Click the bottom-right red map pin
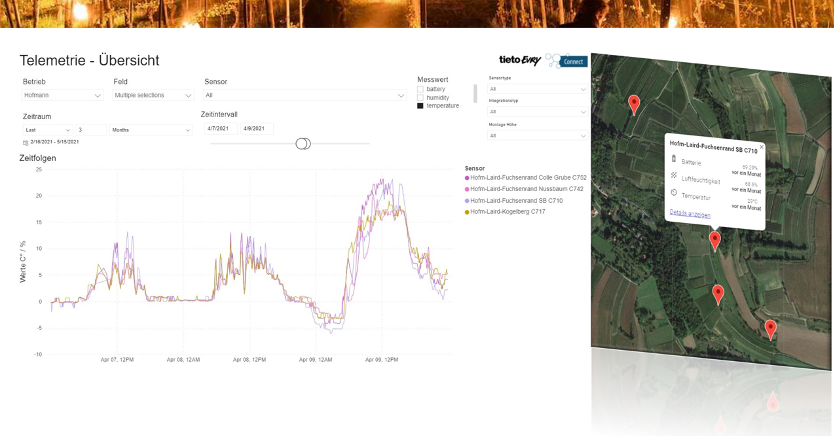834x436 pixels. coord(770,328)
